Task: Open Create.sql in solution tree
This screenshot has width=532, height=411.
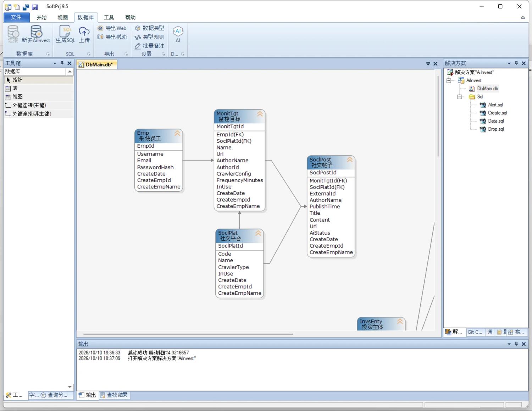Action: pyautogui.click(x=497, y=113)
